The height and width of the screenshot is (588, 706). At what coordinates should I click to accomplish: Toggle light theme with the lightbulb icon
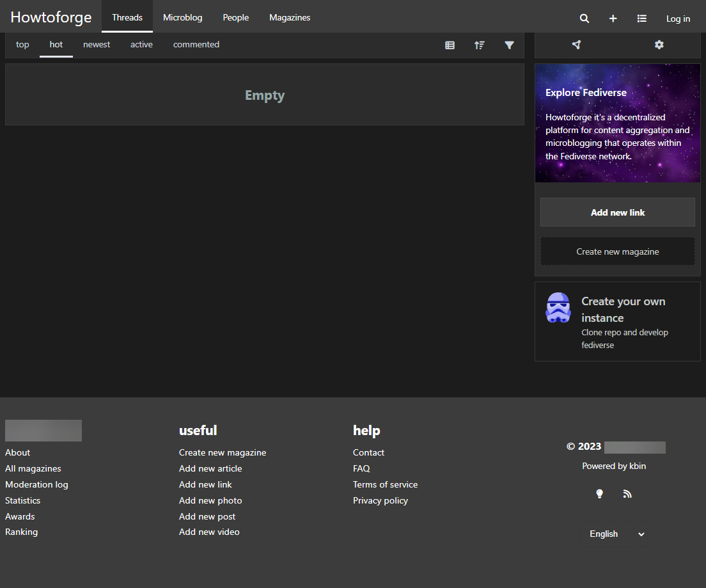(x=599, y=493)
